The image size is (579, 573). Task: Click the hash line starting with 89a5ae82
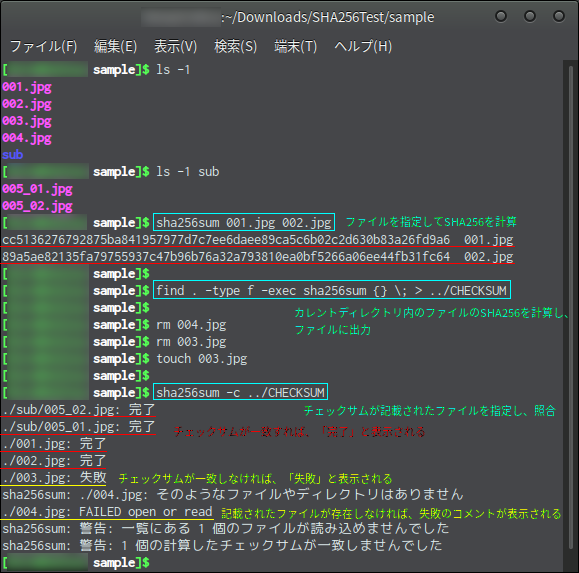tap(258, 257)
